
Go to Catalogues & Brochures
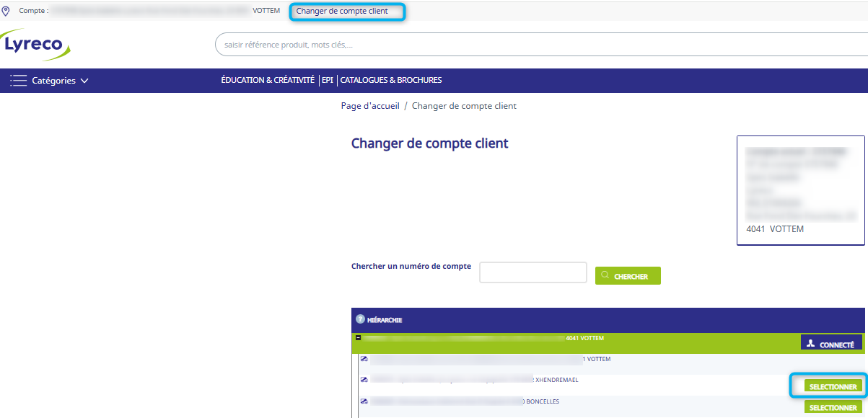391,80
